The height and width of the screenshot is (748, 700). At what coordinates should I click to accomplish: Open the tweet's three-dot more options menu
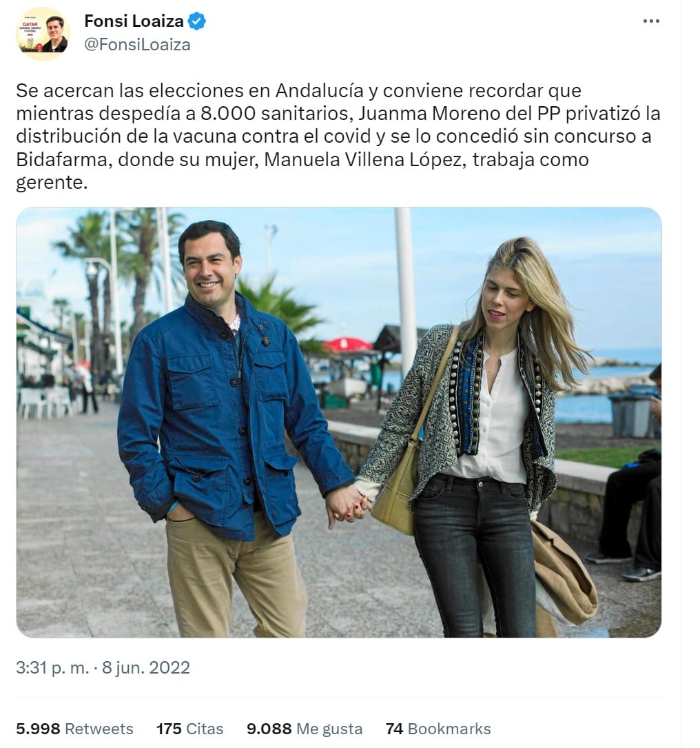coord(651,21)
